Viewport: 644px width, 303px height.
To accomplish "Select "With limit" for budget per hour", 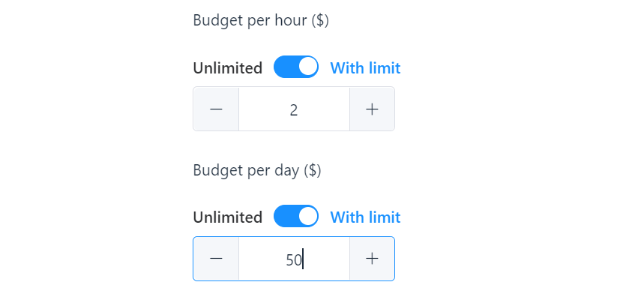I will click(365, 68).
